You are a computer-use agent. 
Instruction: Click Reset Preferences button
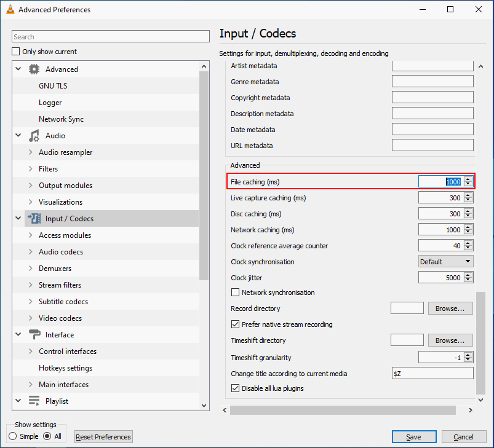pos(103,437)
